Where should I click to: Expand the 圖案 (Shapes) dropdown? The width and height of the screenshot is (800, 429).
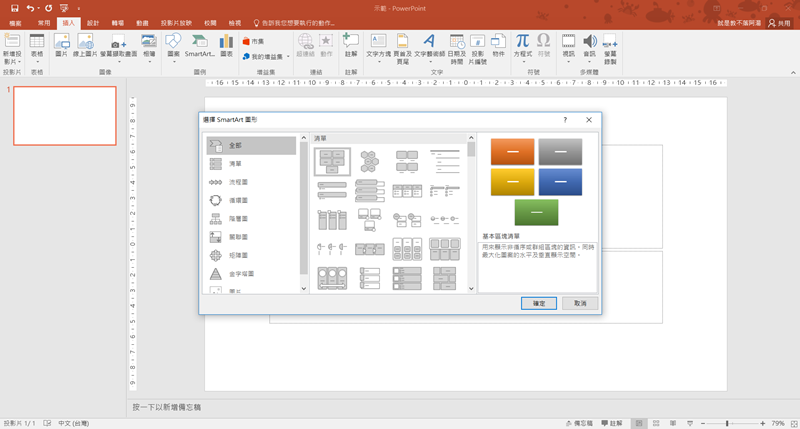tap(173, 46)
